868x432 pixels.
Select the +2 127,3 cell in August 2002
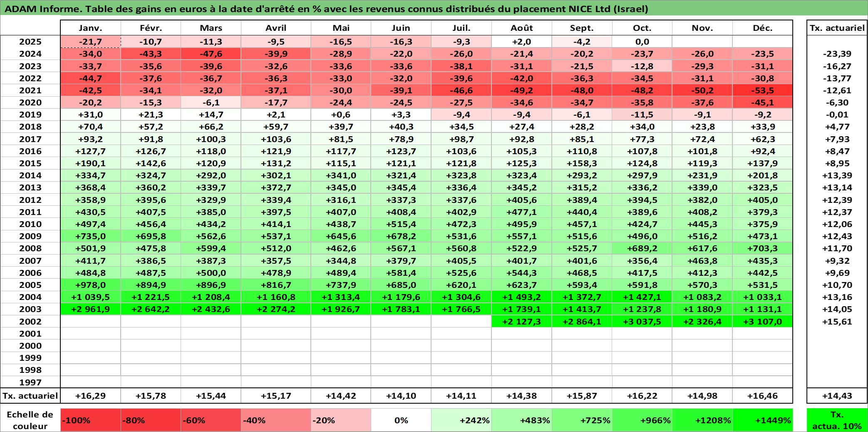coord(522,322)
